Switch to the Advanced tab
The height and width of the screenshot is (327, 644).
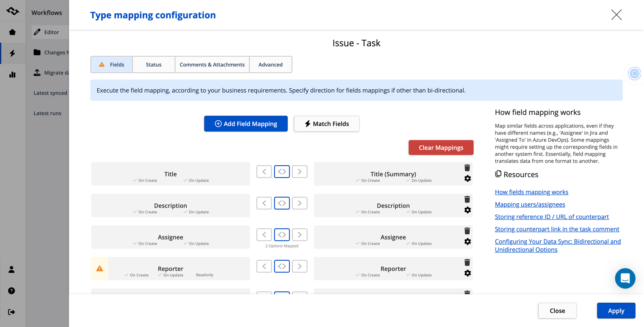point(270,65)
